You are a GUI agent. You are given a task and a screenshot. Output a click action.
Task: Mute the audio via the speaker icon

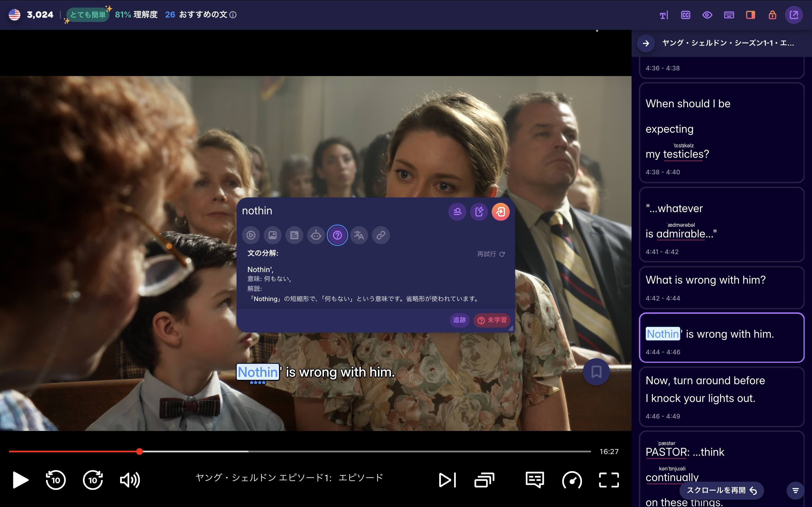(130, 479)
